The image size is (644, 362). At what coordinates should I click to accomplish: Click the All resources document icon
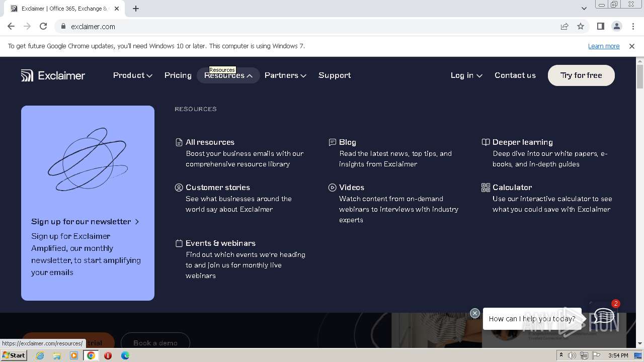point(179,142)
